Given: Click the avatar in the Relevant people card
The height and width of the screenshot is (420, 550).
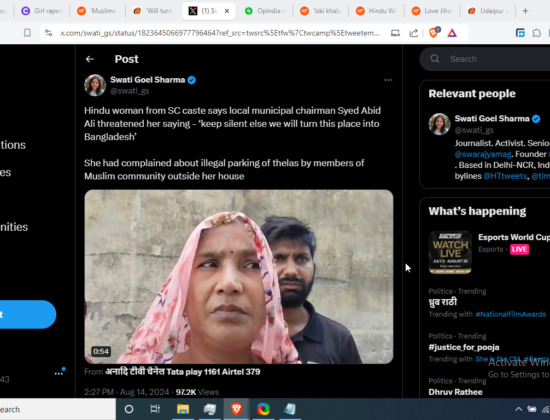Looking at the screenshot, I should coord(439,124).
